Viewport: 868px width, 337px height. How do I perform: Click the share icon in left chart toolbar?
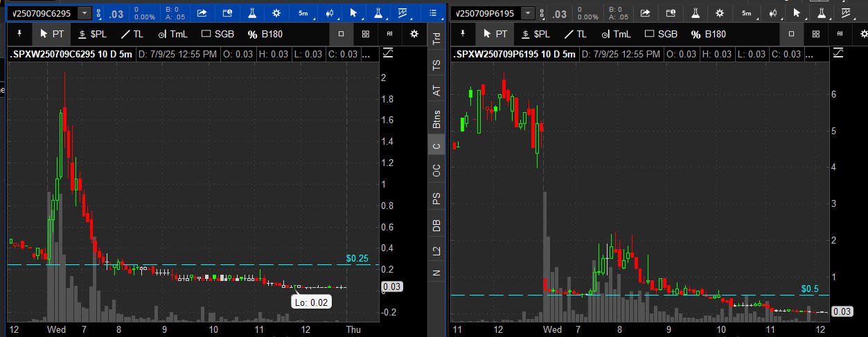pos(202,13)
